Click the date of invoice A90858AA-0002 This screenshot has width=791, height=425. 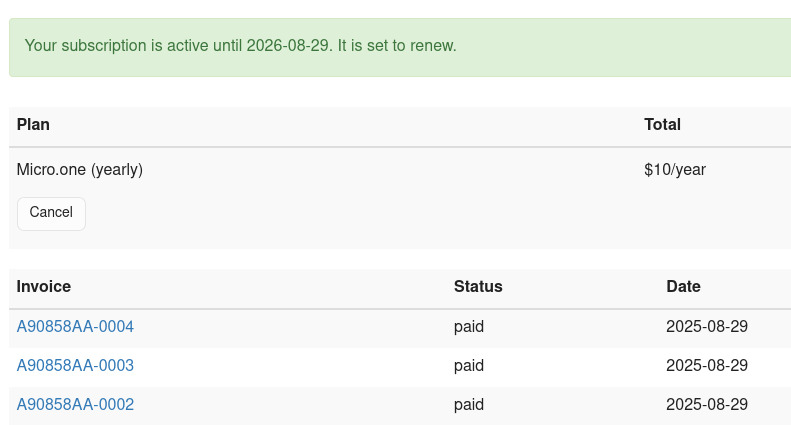tap(707, 405)
